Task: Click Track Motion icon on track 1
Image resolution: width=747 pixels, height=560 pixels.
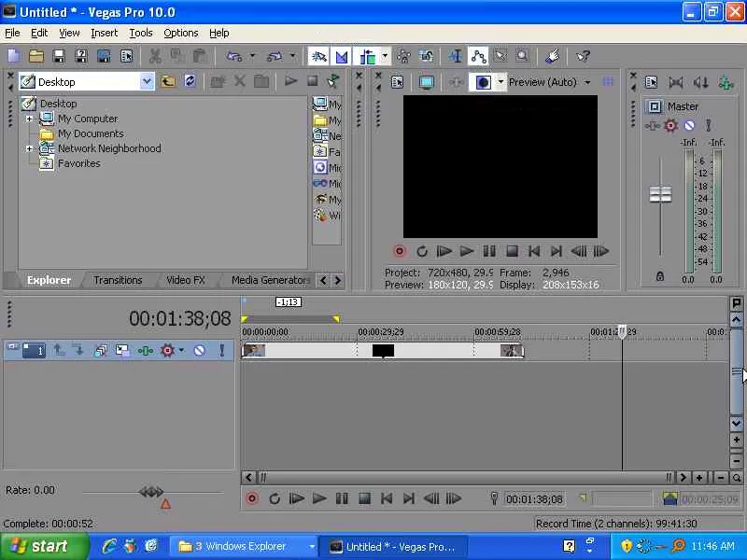Action: point(122,351)
